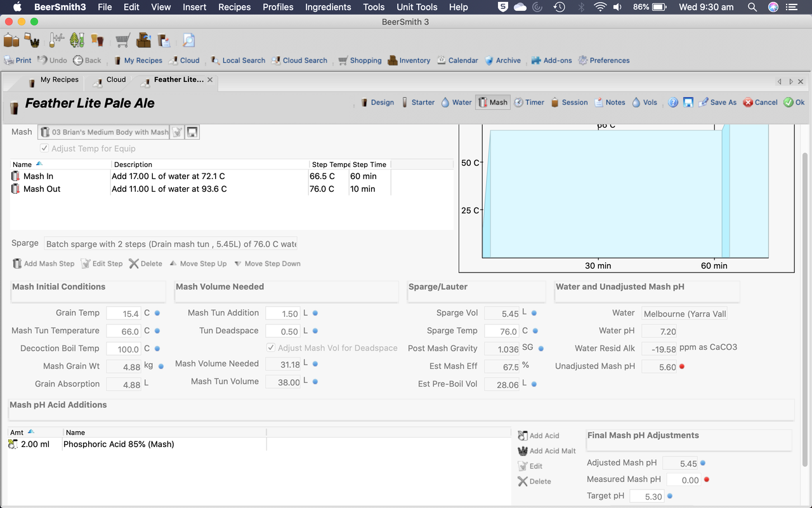Click the Target pH field
This screenshot has width=812, height=508.
tap(646, 497)
